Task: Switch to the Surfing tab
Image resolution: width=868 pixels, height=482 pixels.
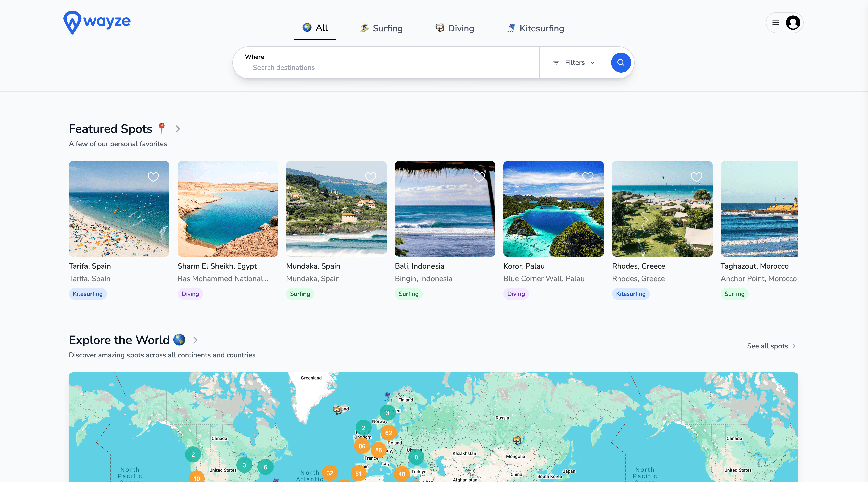Action: click(x=381, y=28)
